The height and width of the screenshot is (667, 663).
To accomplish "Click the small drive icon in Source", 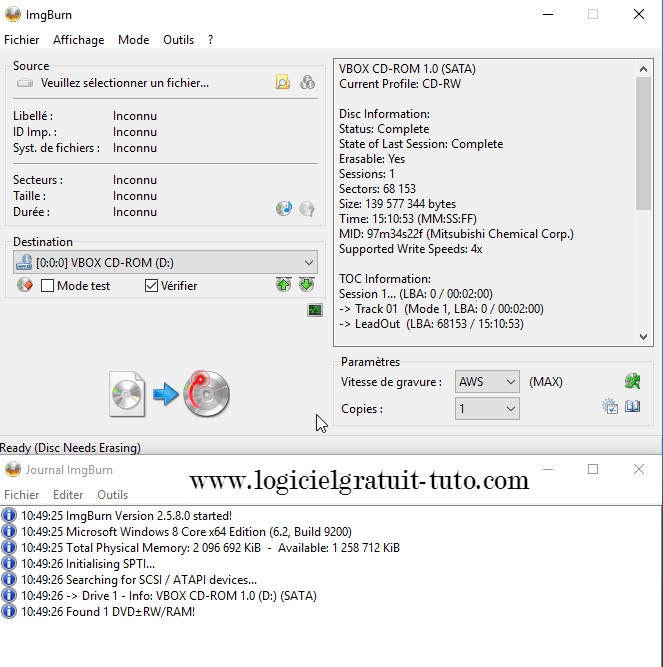I will coord(25,83).
